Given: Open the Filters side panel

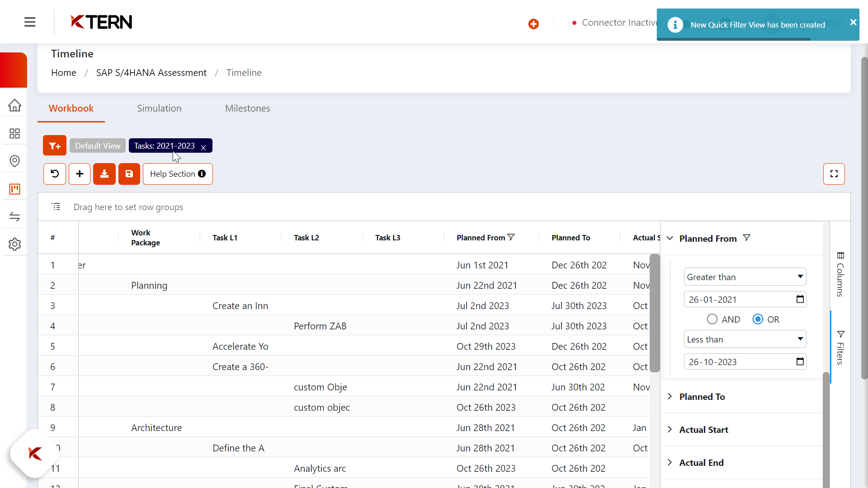Looking at the screenshot, I should [840, 347].
